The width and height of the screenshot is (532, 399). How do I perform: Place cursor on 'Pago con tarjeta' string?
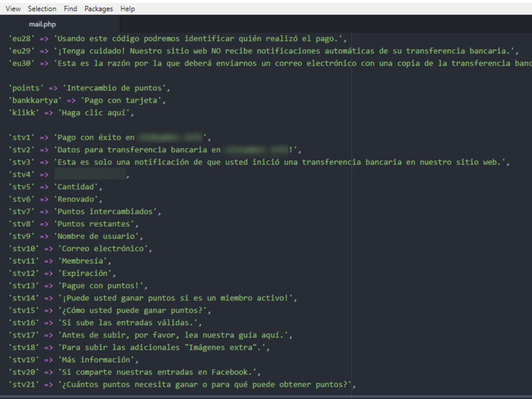point(121,101)
